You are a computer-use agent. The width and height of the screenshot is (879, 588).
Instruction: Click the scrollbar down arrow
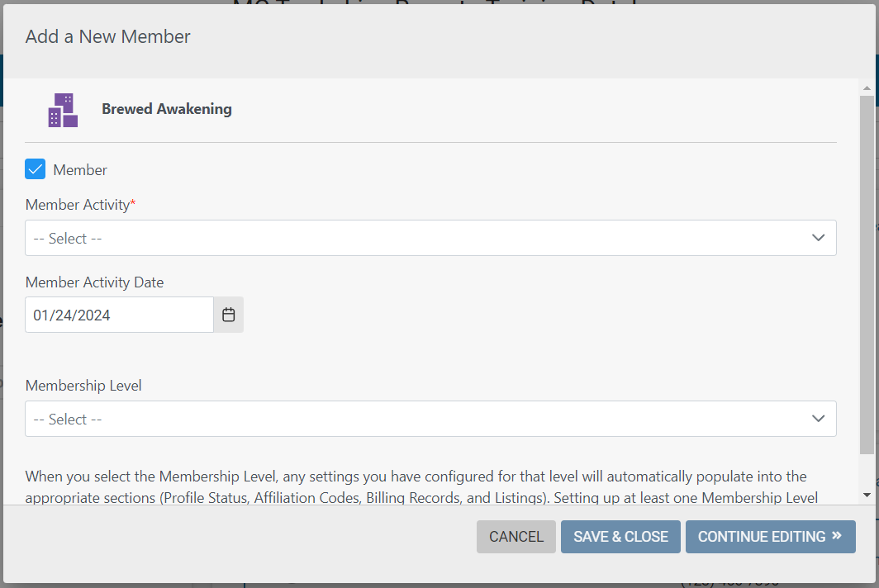click(867, 495)
